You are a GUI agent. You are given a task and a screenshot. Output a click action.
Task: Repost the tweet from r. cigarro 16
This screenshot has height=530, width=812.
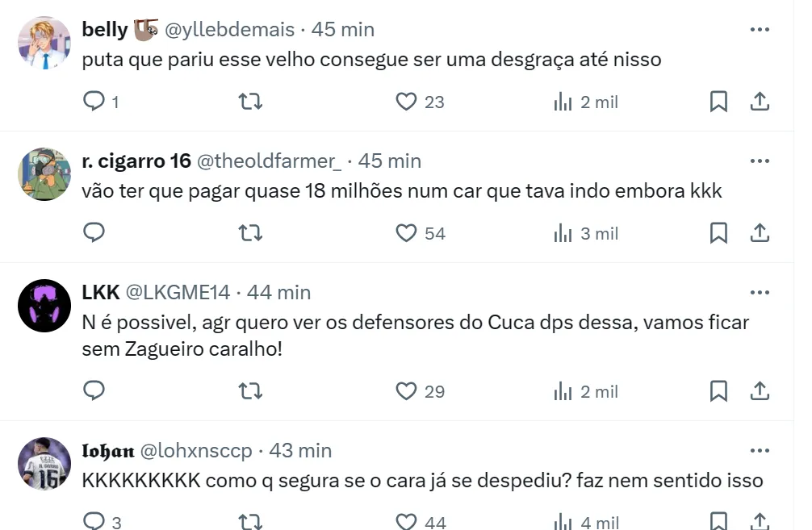251,233
